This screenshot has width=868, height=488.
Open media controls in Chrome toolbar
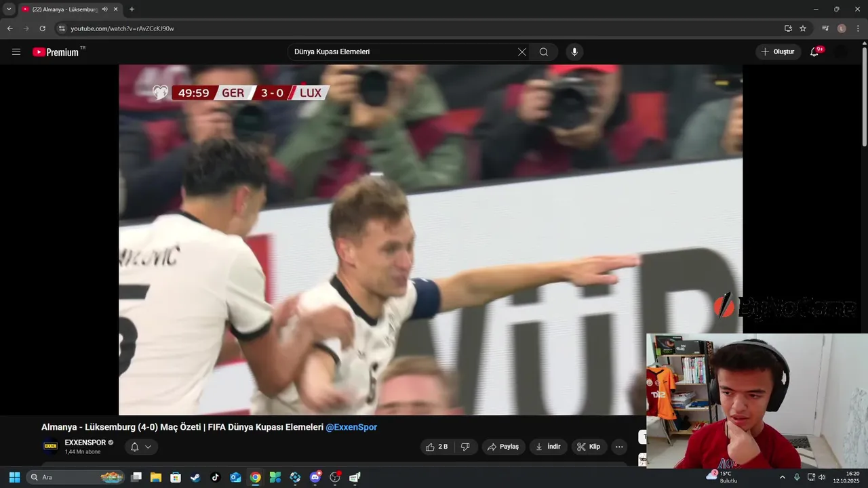[825, 28]
